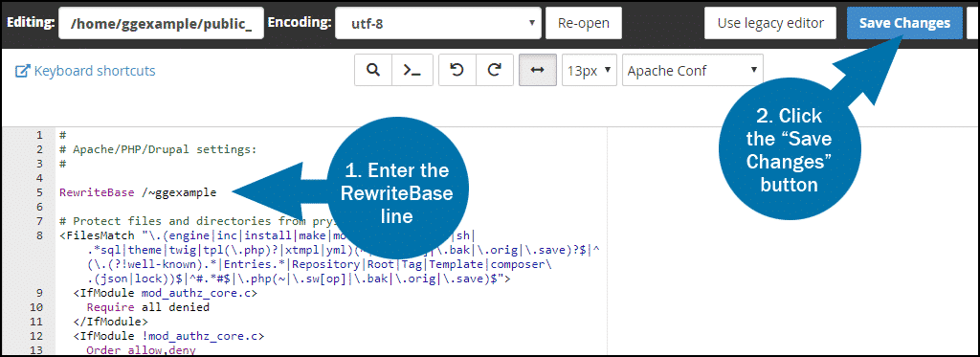This screenshot has width=980, height=357.
Task: Redo the last undone edit
Action: point(495,70)
